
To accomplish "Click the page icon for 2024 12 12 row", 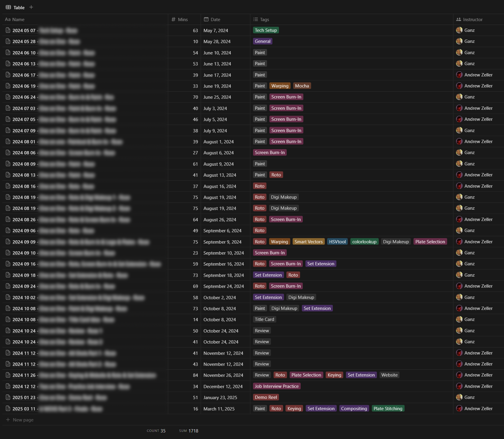I will [8, 386].
